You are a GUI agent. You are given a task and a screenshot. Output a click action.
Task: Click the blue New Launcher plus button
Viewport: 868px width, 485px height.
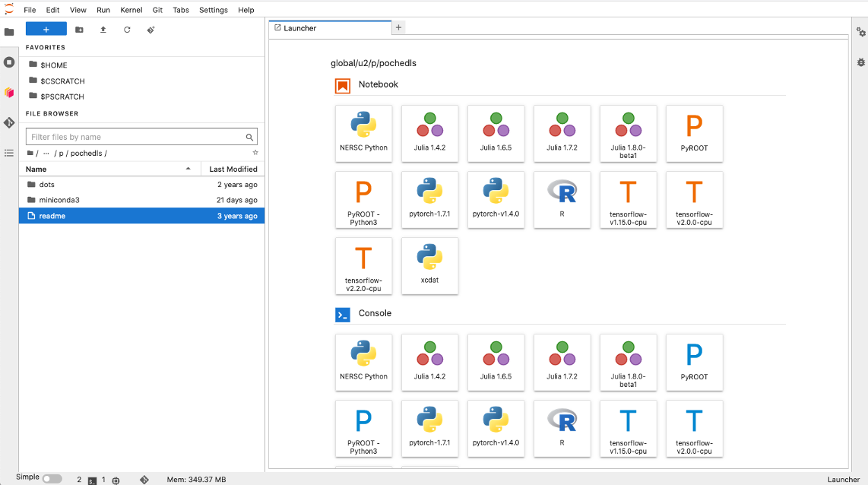pyautogui.click(x=46, y=30)
